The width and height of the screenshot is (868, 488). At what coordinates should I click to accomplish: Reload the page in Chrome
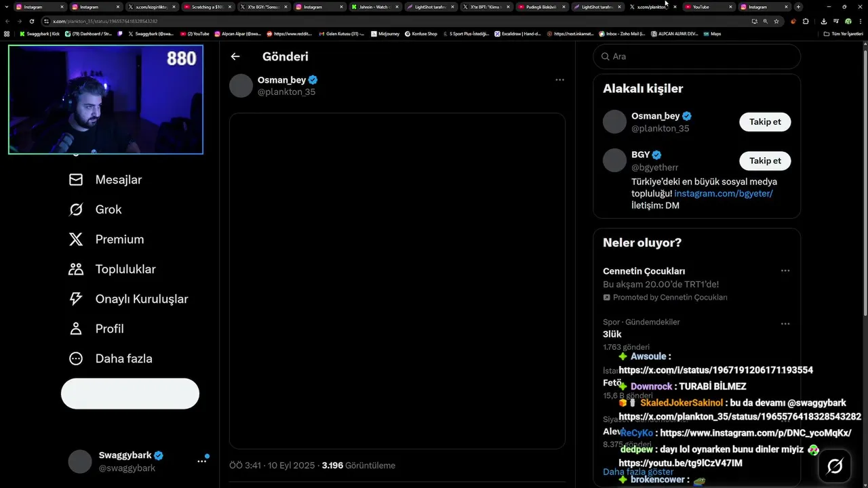click(31, 21)
